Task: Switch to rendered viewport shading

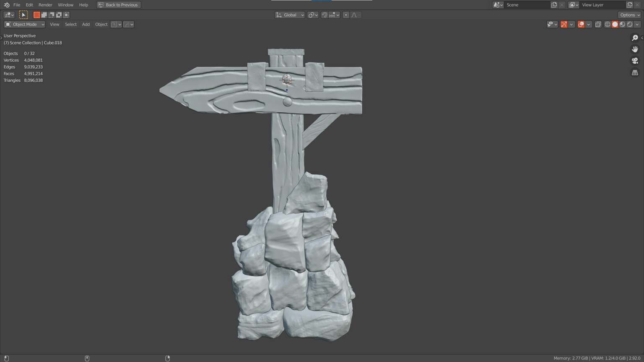Action: pyautogui.click(x=630, y=24)
